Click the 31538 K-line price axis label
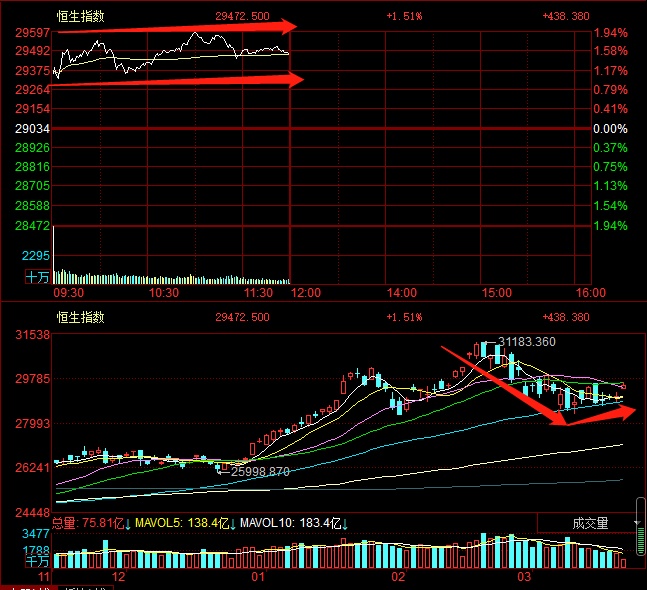Screen dimensions: 647x590 click(32, 335)
